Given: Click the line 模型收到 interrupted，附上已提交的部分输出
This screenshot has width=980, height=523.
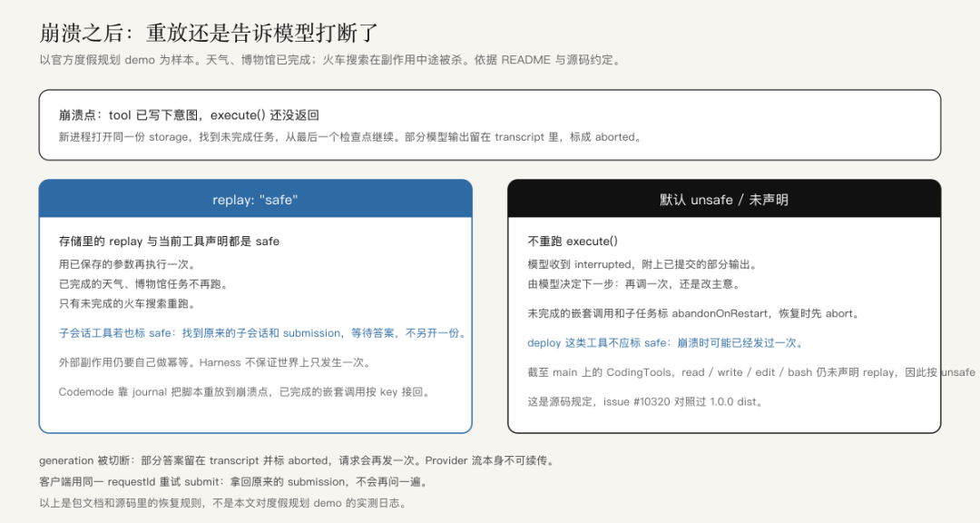Looking at the screenshot, I should point(642,264).
